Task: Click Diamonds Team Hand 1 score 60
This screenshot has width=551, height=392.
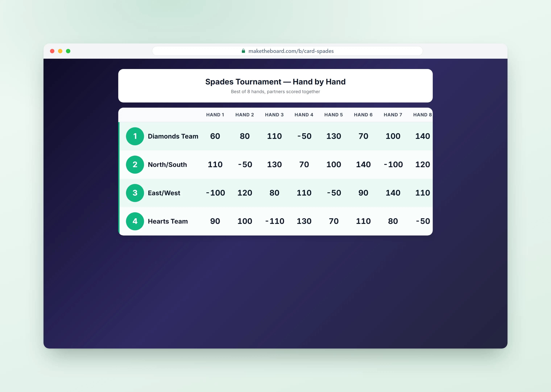Action: click(215, 136)
